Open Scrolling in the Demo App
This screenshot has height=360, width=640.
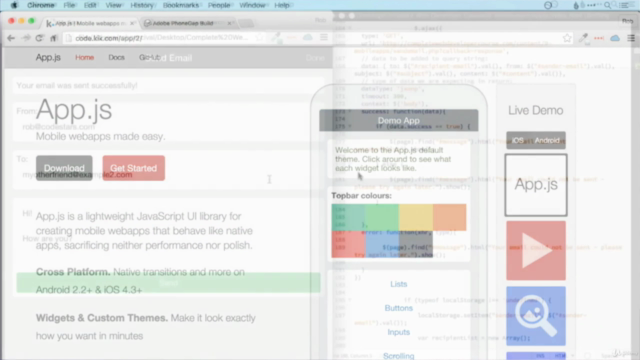pyautogui.click(x=398, y=356)
